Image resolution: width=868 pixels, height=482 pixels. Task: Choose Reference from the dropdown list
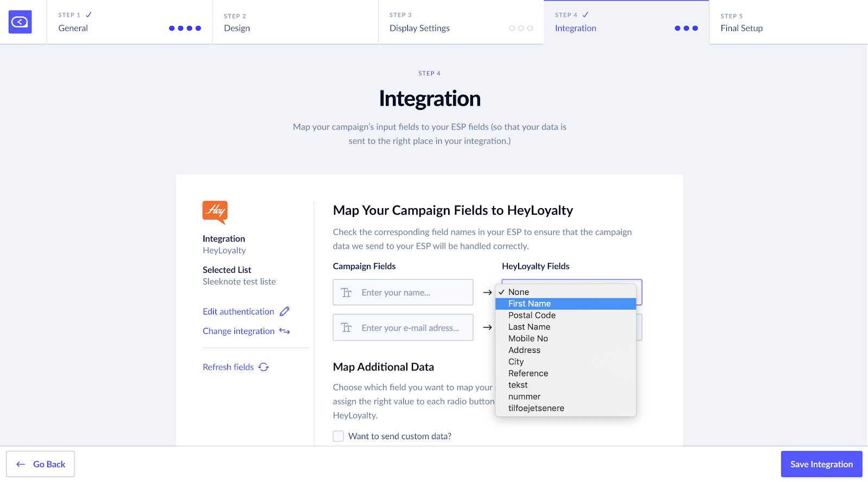(x=566, y=374)
